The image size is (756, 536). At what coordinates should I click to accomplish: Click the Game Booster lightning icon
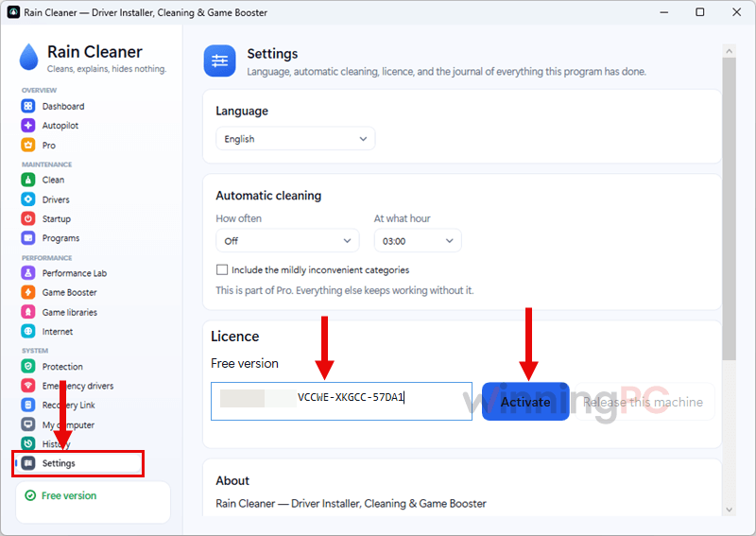click(28, 292)
